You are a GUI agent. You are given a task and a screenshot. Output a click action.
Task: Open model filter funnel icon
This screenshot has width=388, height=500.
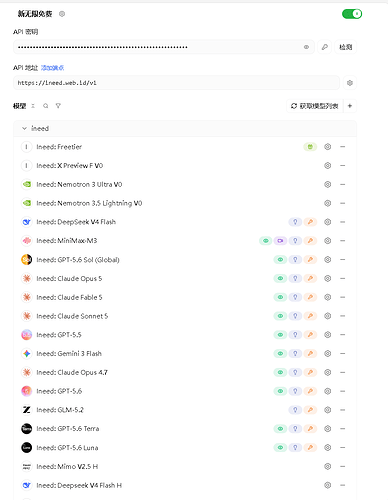click(58, 106)
